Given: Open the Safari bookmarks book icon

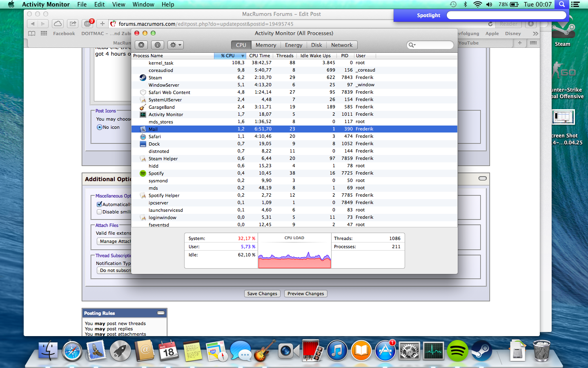Looking at the screenshot, I should tap(32, 34).
